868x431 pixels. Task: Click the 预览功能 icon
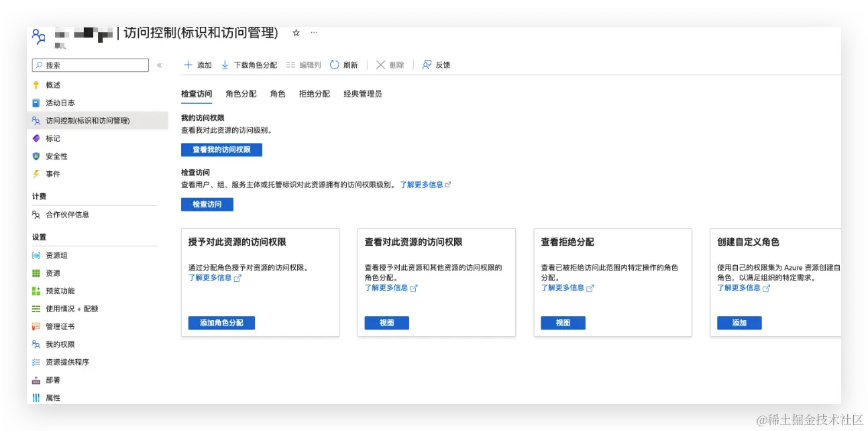[36, 291]
